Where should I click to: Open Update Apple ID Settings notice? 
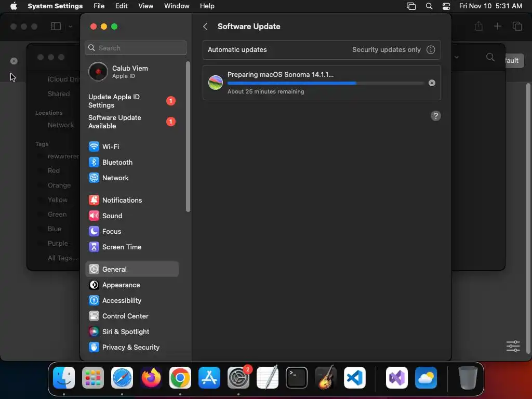[131, 101]
